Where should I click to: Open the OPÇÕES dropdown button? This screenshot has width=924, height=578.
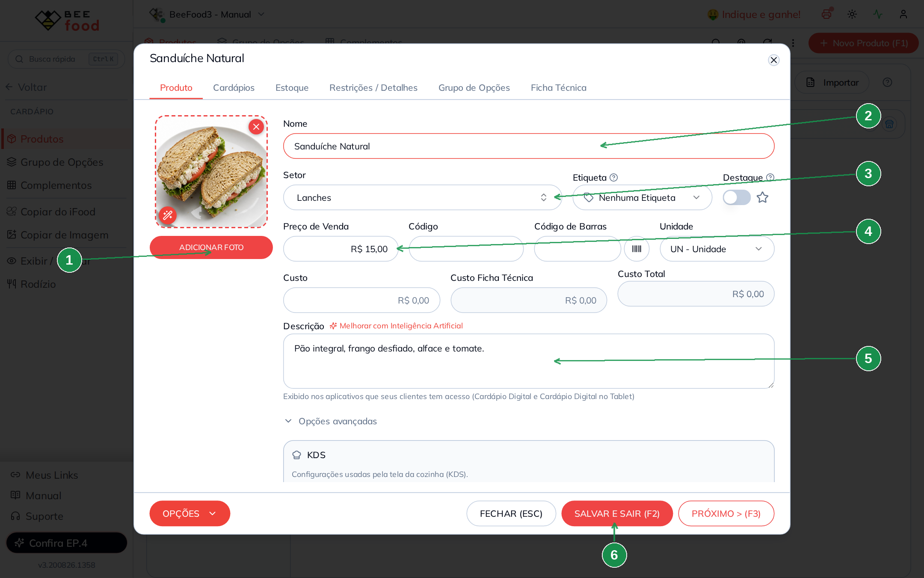click(x=190, y=513)
